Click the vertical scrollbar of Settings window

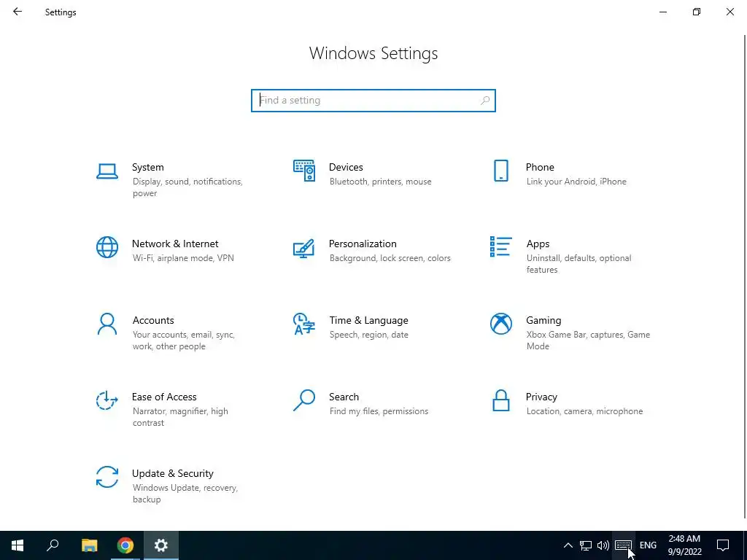tap(745, 276)
